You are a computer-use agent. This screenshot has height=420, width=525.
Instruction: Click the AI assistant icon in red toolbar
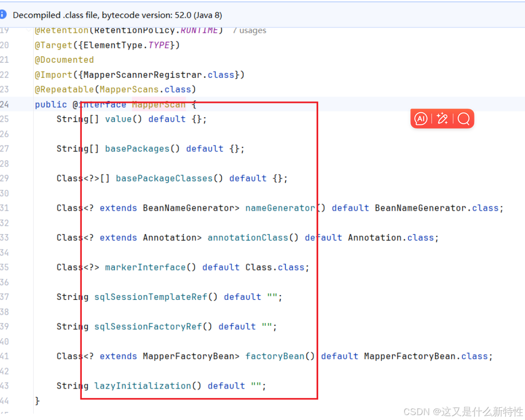421,119
